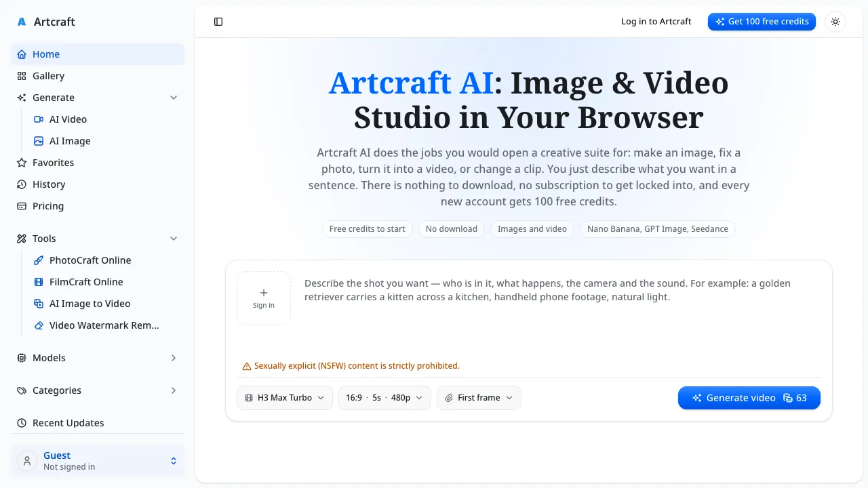Open the Guest account switcher

pos(98,461)
